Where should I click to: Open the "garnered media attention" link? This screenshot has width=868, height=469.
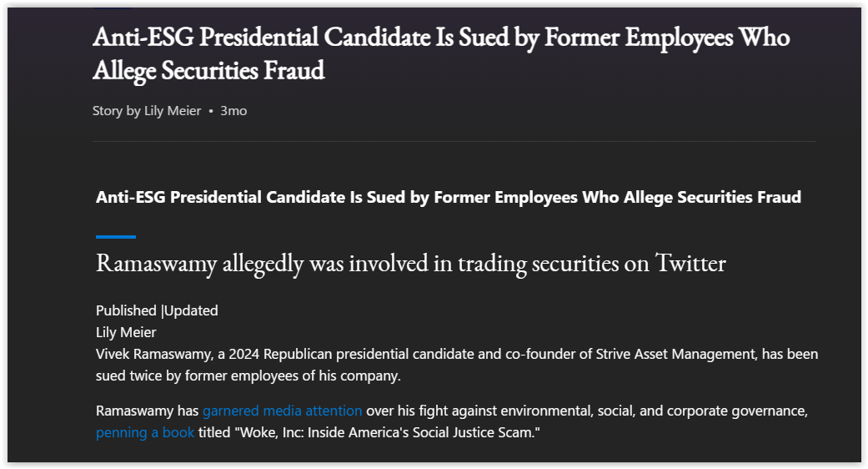(x=283, y=411)
